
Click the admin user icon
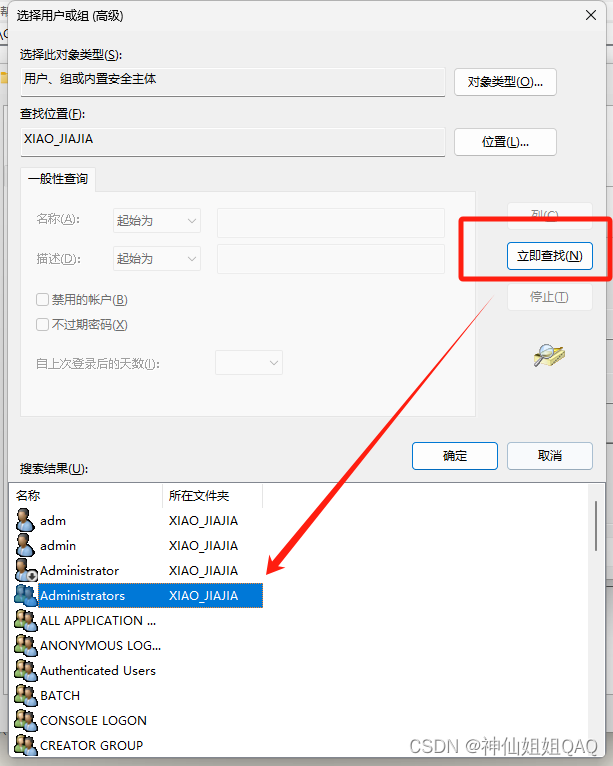[x=25, y=545]
